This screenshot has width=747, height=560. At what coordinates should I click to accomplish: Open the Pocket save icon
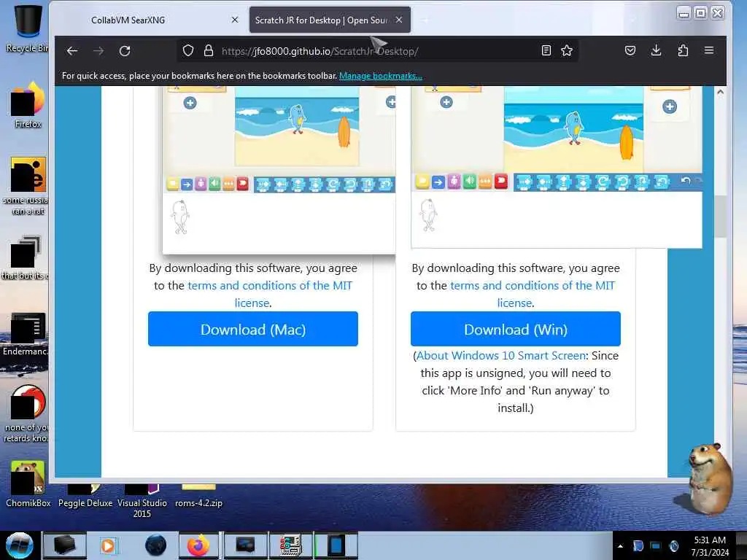pos(630,50)
